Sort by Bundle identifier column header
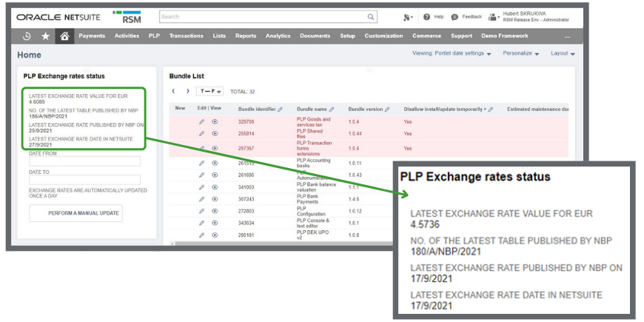The image size is (644, 322). click(x=257, y=110)
